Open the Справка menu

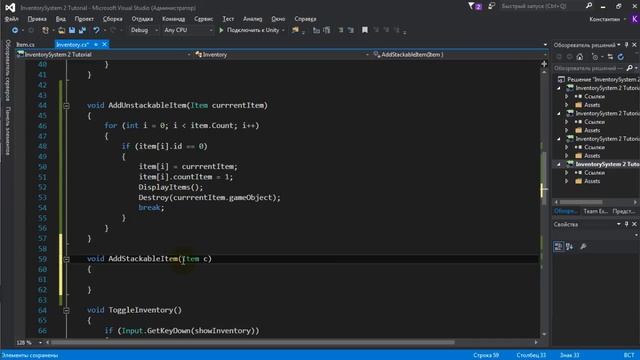coord(305,19)
